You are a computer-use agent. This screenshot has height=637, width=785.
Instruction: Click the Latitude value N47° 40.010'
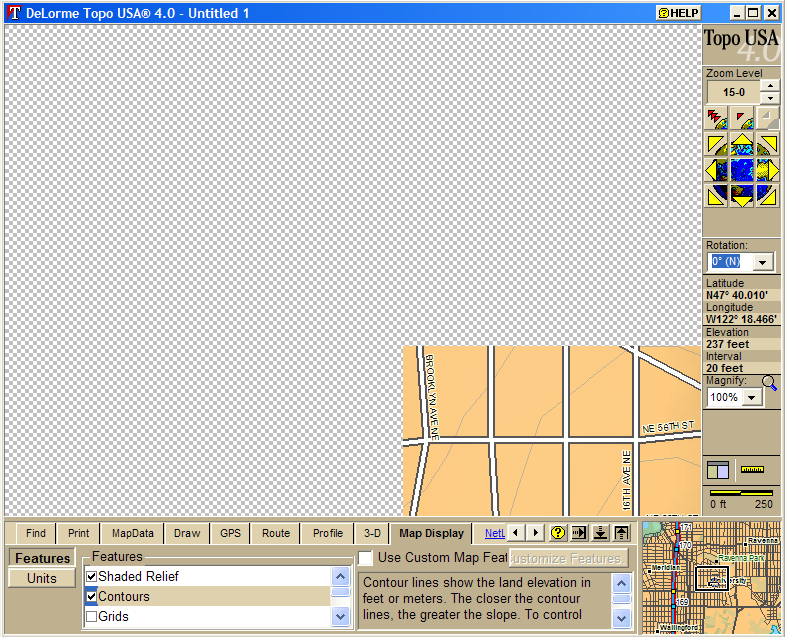(x=736, y=295)
